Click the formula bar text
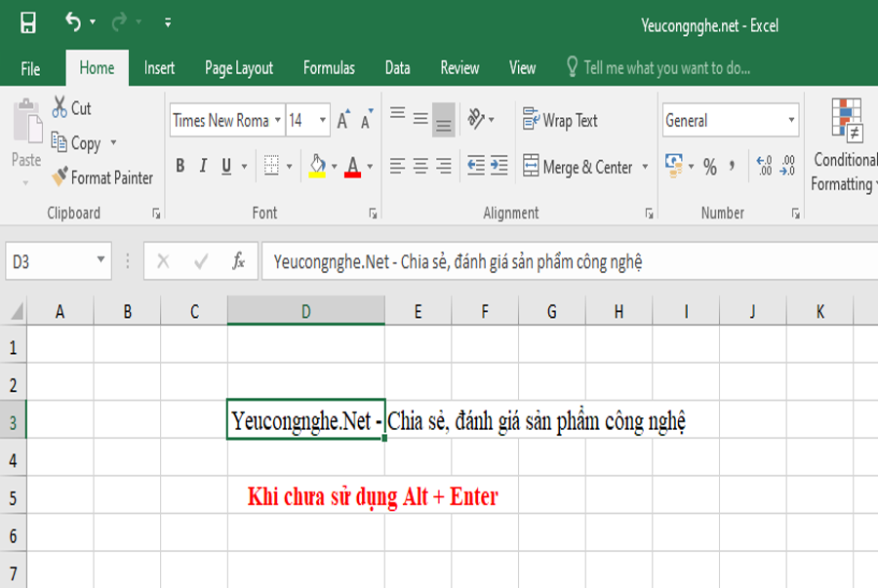The width and height of the screenshot is (878, 588). point(458,261)
